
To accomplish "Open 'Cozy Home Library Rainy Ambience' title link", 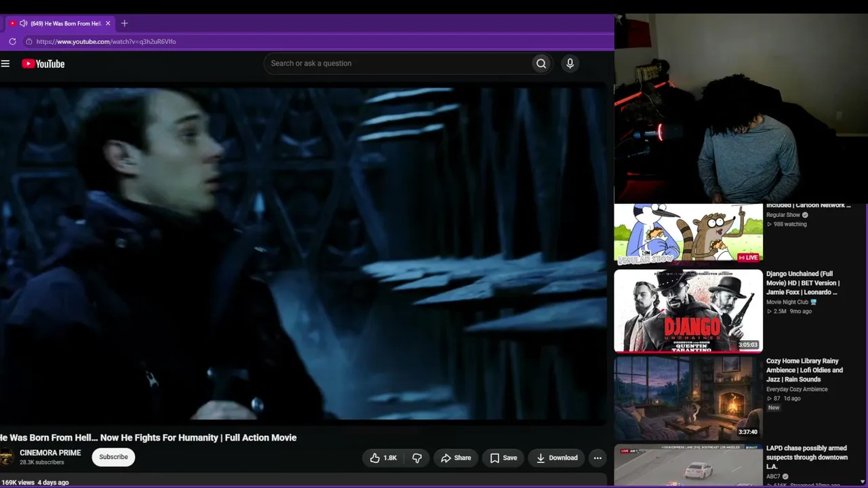I will coord(804,370).
